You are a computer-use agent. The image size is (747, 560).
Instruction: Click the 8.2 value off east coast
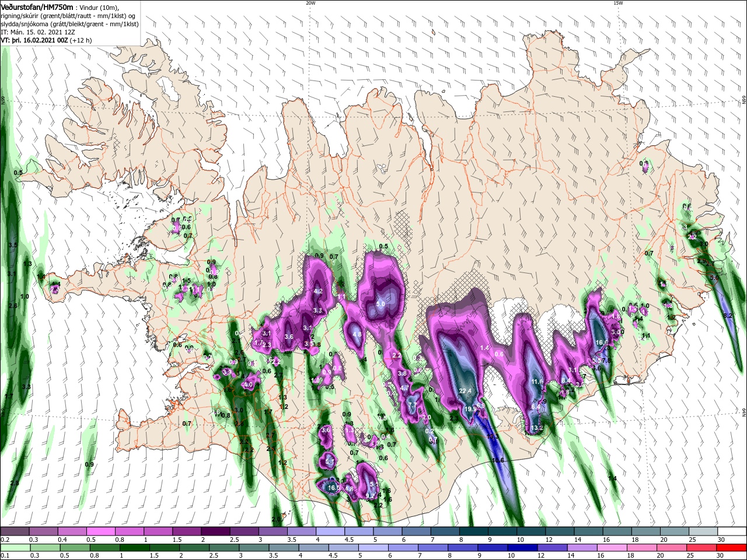click(x=728, y=316)
